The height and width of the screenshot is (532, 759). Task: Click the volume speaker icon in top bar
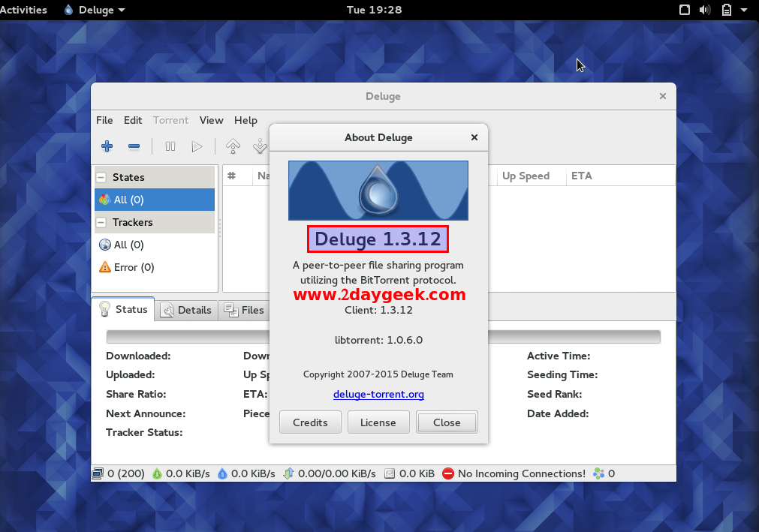[705, 10]
